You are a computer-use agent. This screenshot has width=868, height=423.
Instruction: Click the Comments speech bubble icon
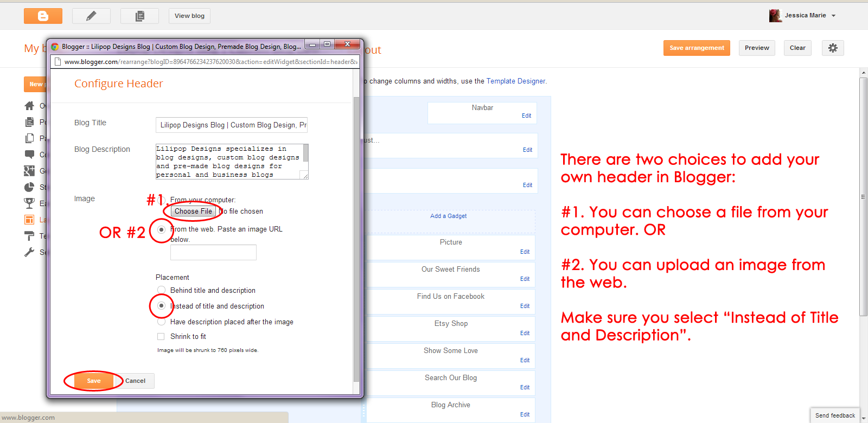29,155
